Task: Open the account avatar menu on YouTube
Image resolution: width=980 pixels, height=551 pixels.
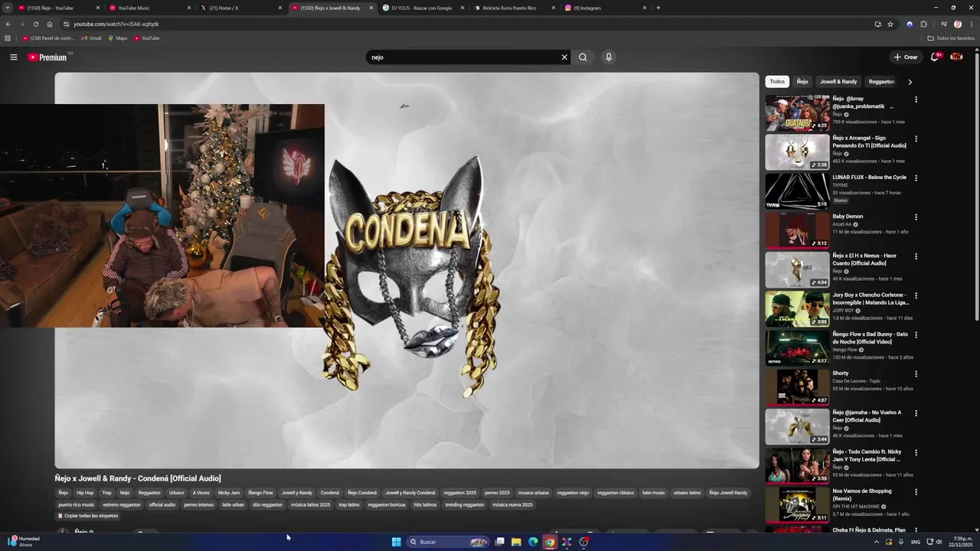Action: point(956,57)
